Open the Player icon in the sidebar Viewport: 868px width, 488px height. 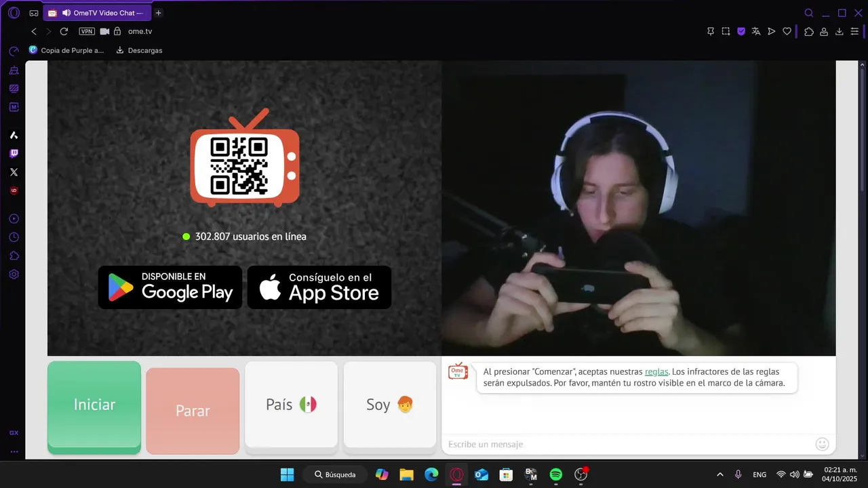14,219
